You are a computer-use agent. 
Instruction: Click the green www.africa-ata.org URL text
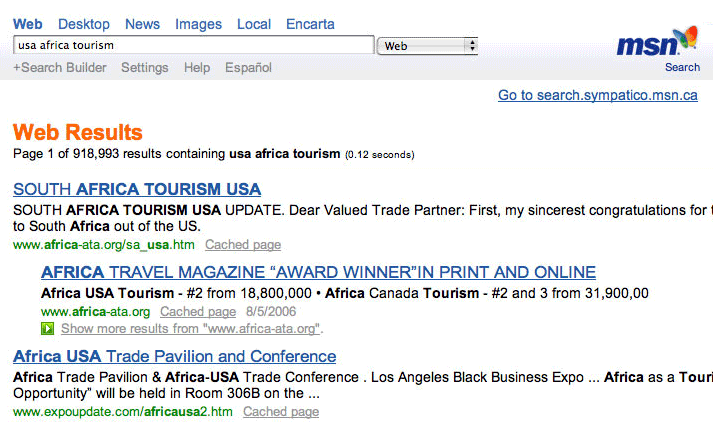[95, 312]
